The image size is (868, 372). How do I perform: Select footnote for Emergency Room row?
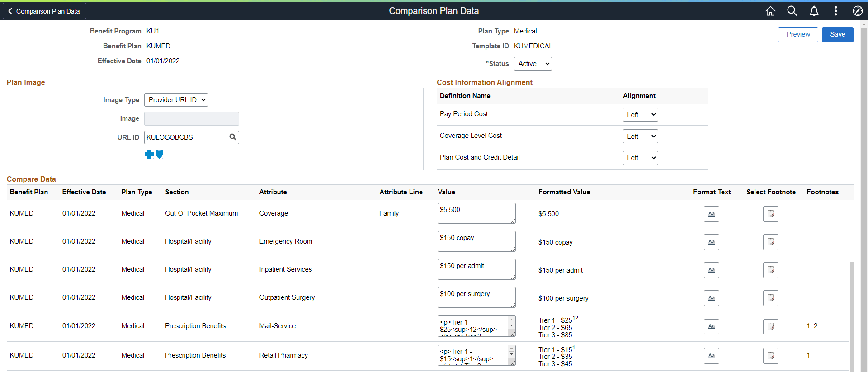coord(770,242)
